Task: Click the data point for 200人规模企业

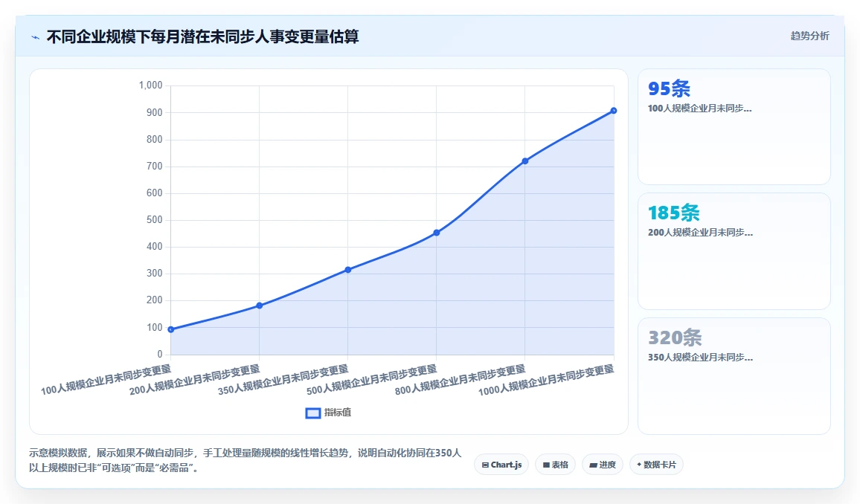Action: (260, 306)
